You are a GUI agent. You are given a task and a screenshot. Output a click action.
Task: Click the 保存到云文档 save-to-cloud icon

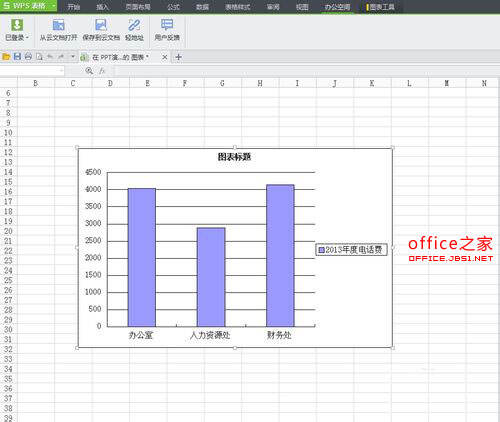(x=101, y=25)
